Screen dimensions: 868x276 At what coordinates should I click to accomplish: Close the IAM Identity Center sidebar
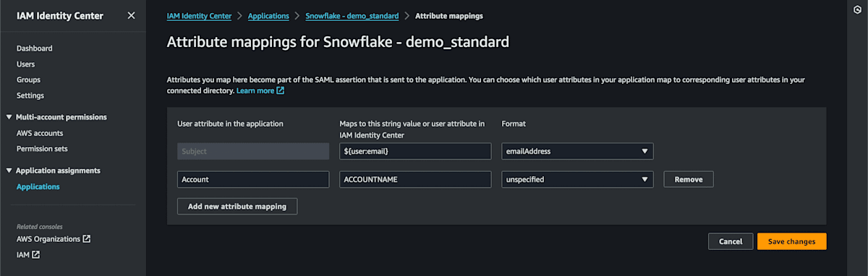click(131, 15)
